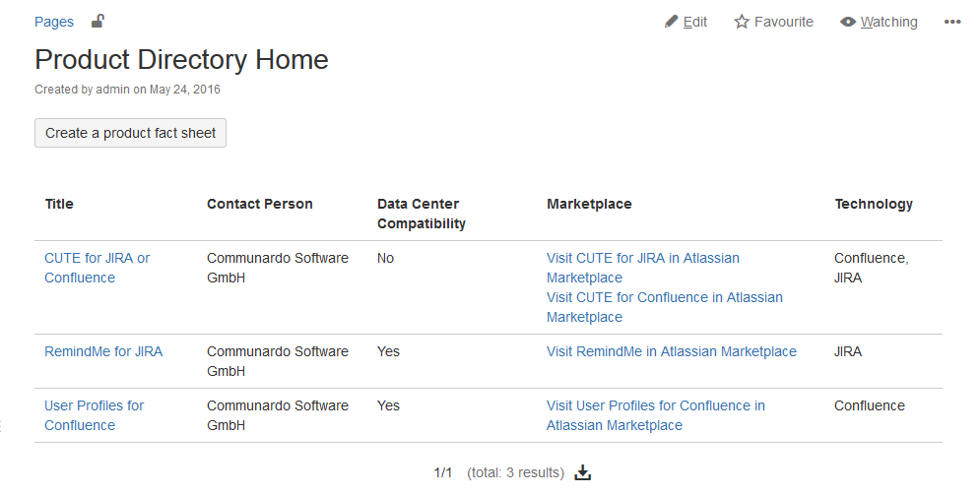
Task: Toggle the Watching eye icon
Action: point(847,22)
